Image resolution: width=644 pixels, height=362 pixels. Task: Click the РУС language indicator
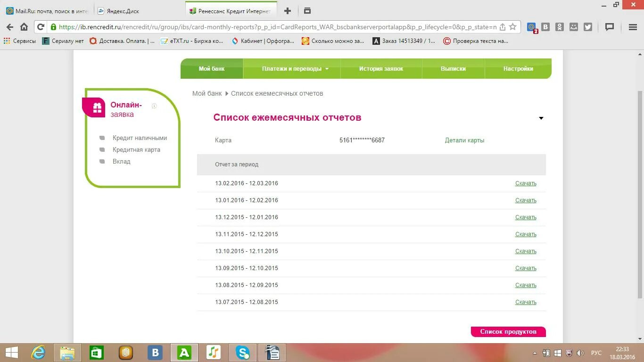coord(596,353)
